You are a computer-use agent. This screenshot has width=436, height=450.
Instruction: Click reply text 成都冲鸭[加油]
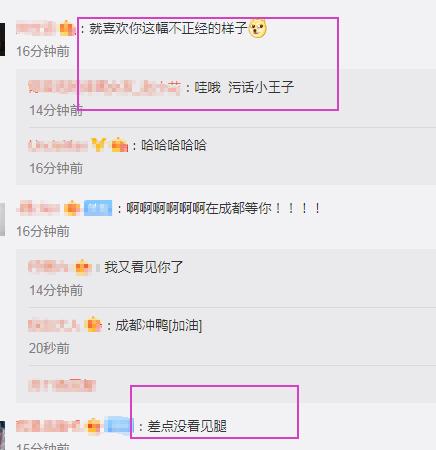pyautogui.click(x=159, y=325)
